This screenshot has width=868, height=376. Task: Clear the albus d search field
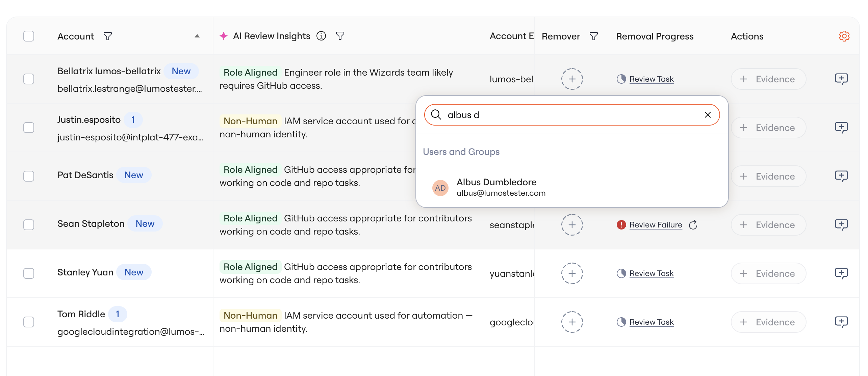click(x=708, y=115)
